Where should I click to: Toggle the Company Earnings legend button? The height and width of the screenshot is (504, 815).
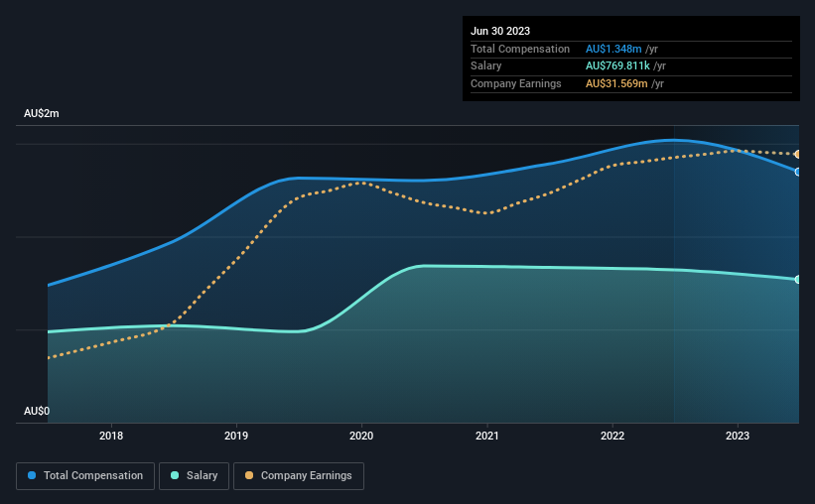[x=299, y=476]
